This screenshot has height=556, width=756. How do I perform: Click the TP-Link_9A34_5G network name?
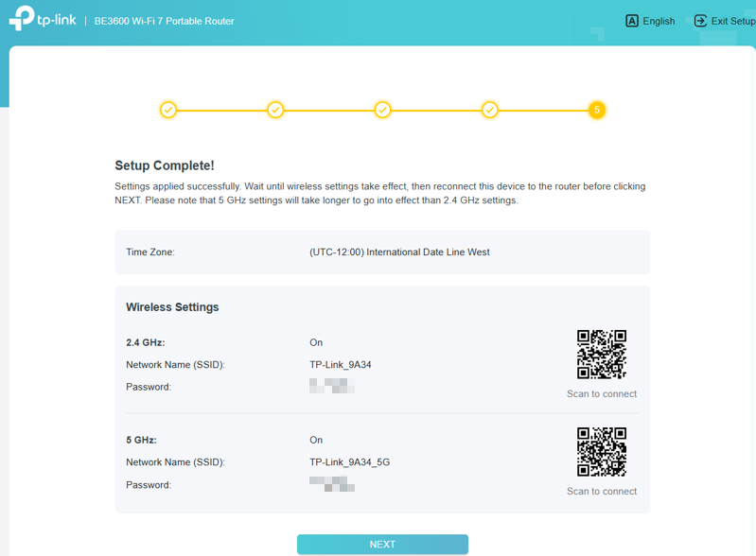coord(348,462)
